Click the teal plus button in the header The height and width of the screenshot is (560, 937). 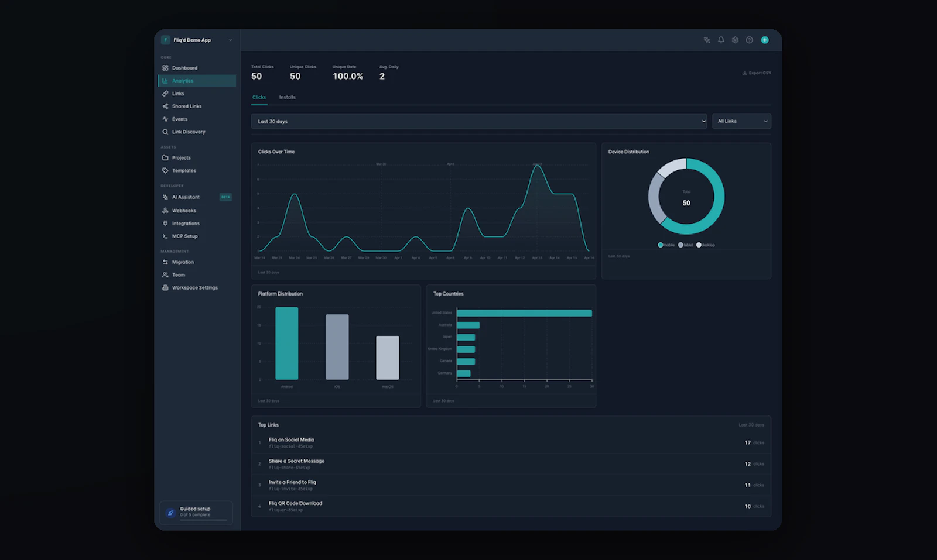pos(765,40)
